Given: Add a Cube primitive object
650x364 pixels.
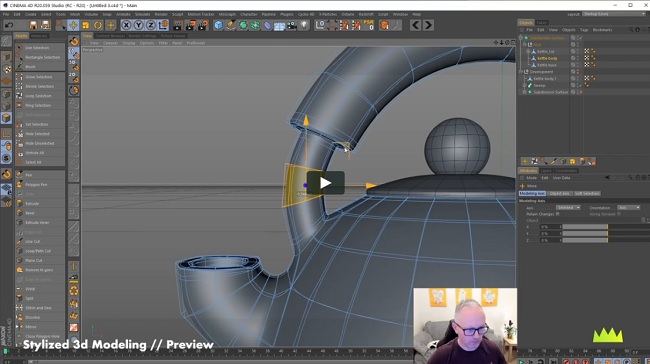Looking at the screenshot, I should pyautogui.click(x=218, y=25).
